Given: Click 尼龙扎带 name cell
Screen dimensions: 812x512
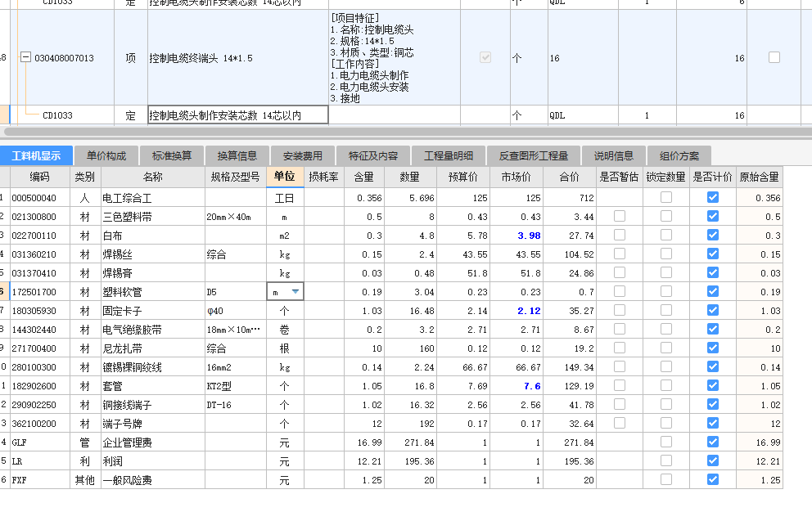Looking at the screenshot, I should (x=153, y=348).
